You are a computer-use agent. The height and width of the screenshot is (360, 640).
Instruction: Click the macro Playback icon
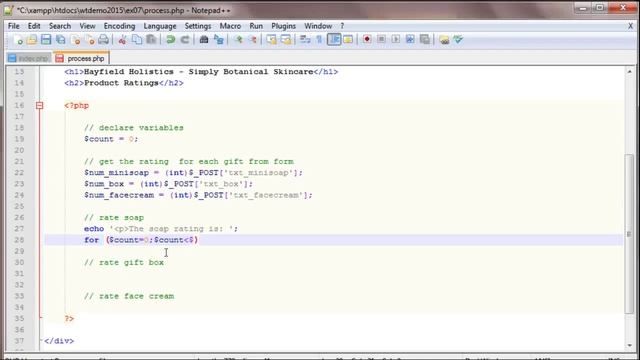(396, 40)
